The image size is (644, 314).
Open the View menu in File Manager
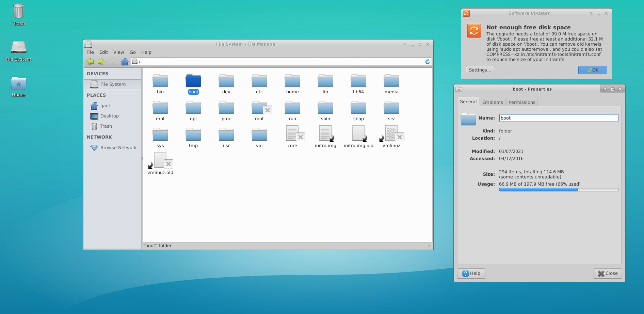118,52
